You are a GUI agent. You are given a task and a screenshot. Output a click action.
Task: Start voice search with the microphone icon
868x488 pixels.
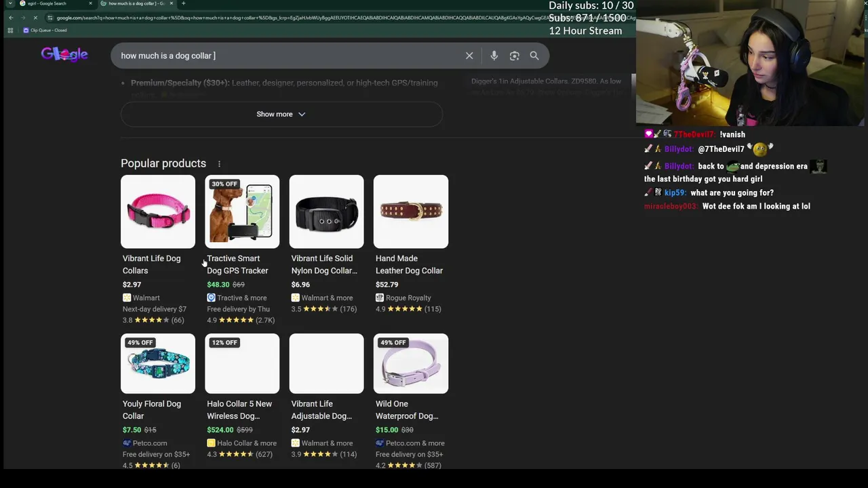point(494,56)
